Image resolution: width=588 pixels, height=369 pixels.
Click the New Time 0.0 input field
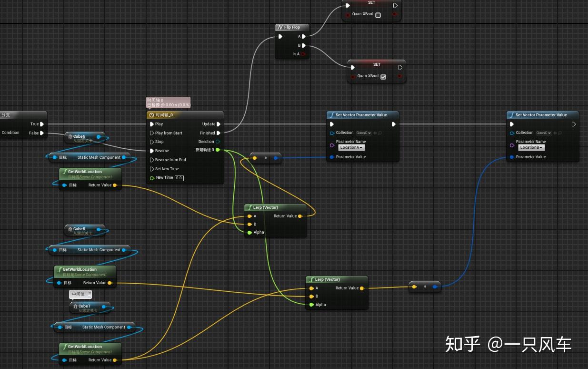[x=179, y=178]
